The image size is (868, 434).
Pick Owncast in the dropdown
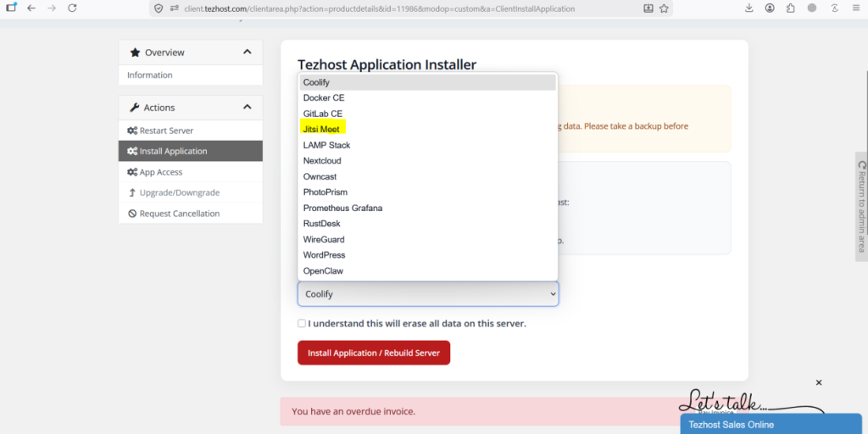pyautogui.click(x=428, y=176)
